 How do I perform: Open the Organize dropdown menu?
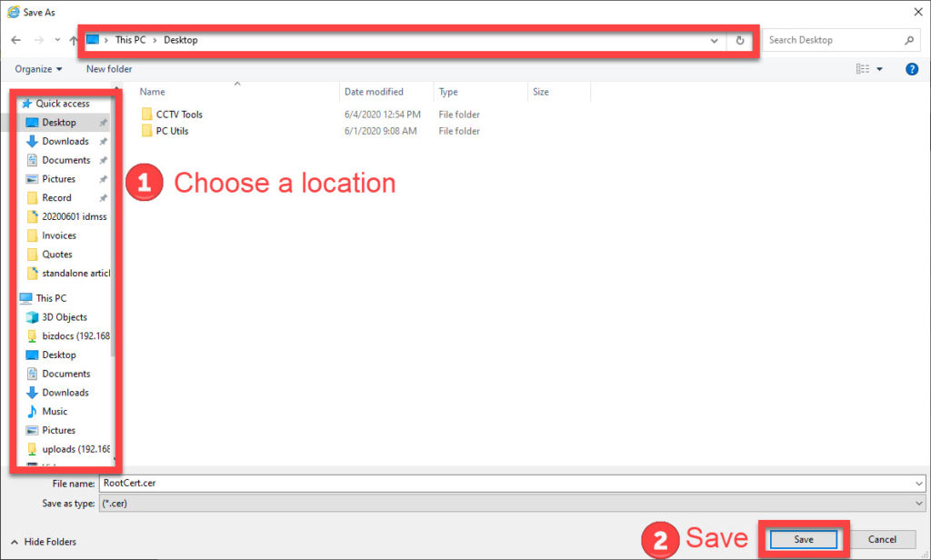point(38,69)
